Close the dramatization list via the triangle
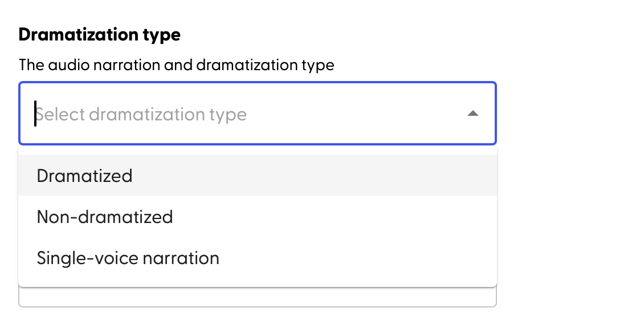This screenshot has height=328, width=644. (472, 114)
